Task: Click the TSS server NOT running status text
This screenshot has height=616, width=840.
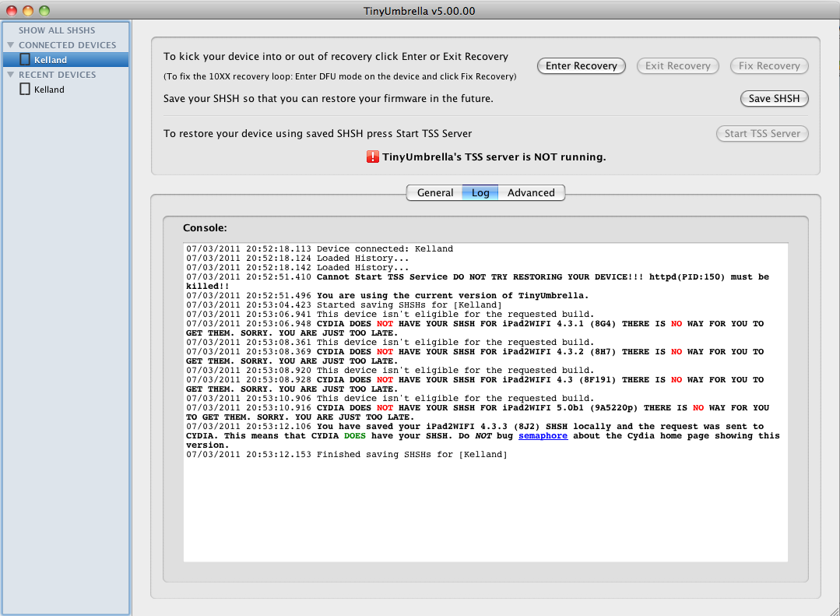Action: 494,157
